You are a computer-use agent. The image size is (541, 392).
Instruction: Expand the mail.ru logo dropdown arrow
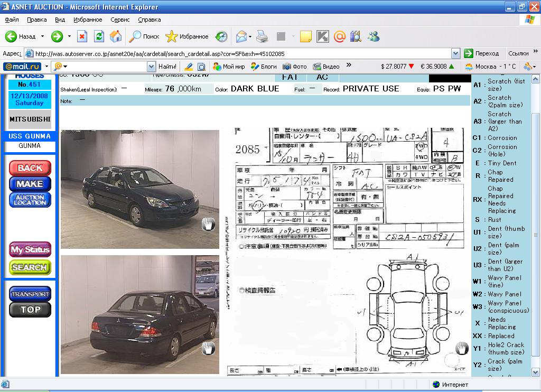coord(46,66)
